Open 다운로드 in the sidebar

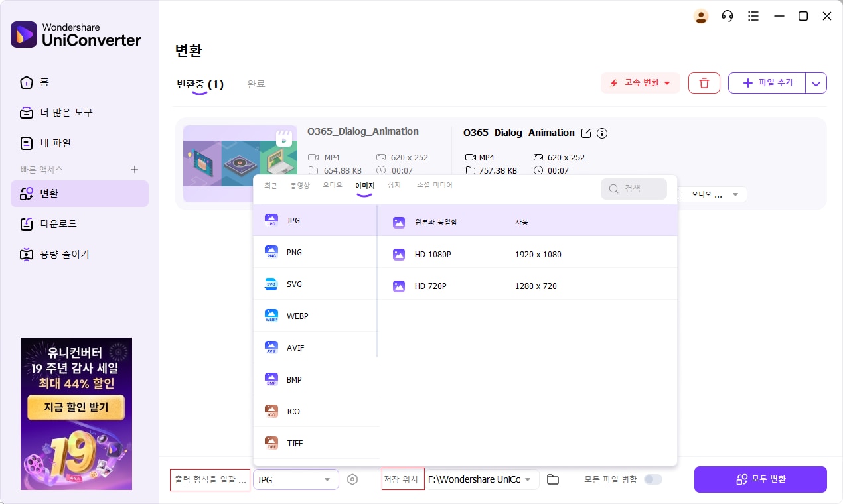coord(80,224)
